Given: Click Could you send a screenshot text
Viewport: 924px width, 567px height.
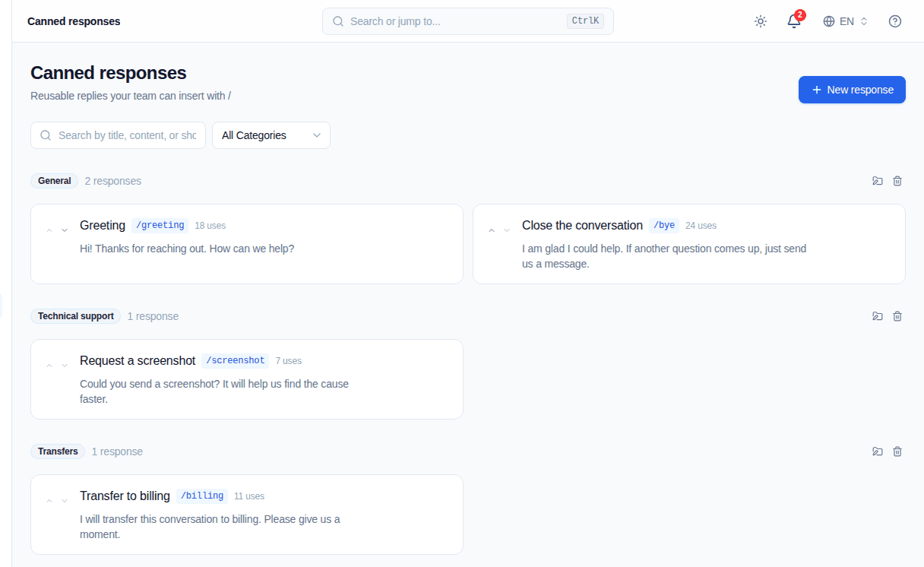Looking at the screenshot, I should click(214, 391).
